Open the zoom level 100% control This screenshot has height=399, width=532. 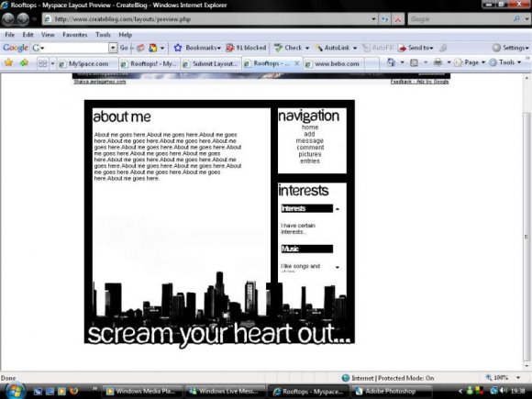[502, 378]
